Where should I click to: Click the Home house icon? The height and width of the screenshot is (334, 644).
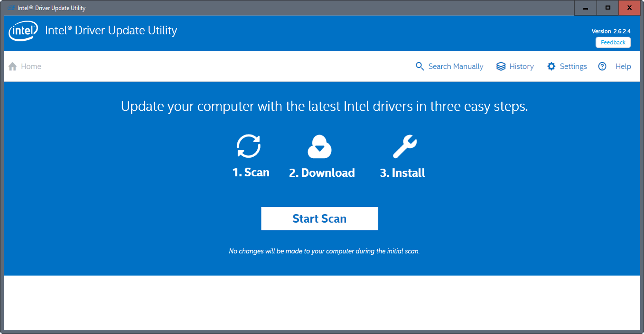(13, 66)
